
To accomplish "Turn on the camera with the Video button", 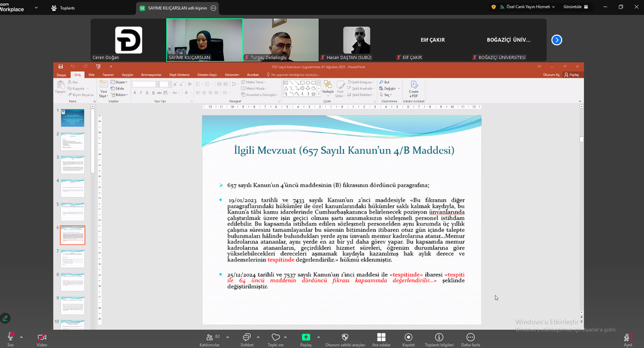I will pos(42,339).
